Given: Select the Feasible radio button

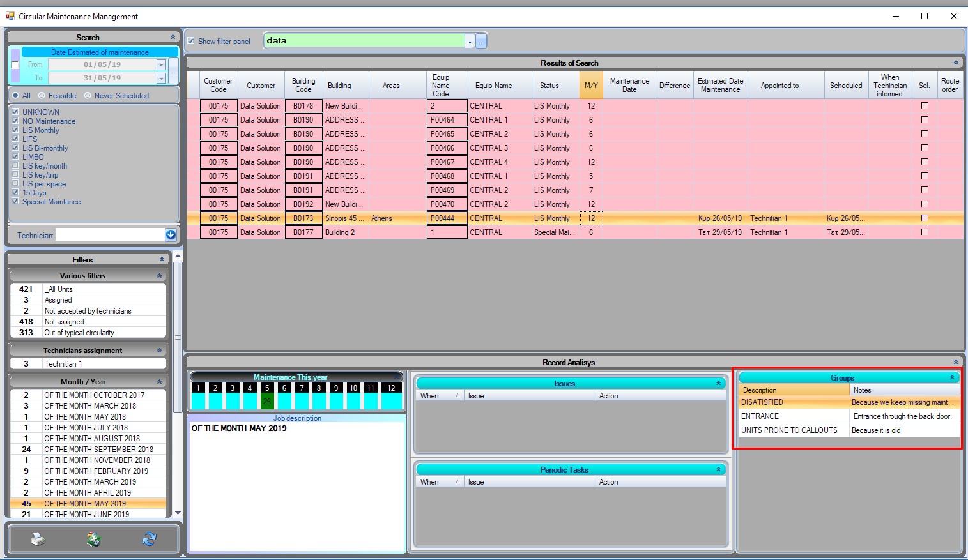Looking at the screenshot, I should pos(42,96).
